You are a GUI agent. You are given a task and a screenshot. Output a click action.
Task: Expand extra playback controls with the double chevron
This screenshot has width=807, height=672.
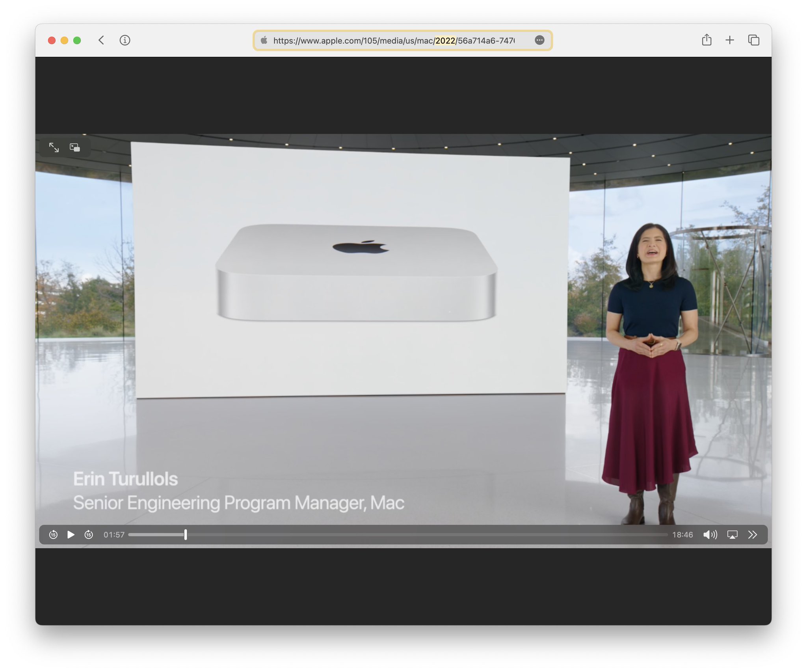pyautogui.click(x=753, y=535)
